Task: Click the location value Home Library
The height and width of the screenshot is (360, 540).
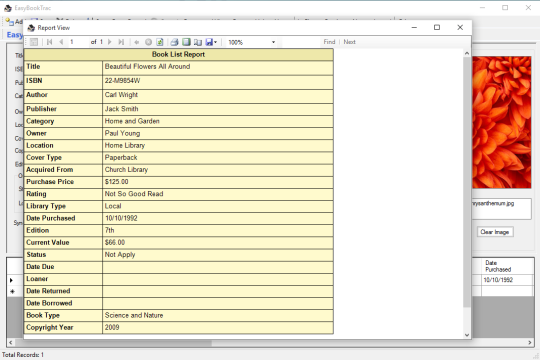Action: tap(125, 145)
